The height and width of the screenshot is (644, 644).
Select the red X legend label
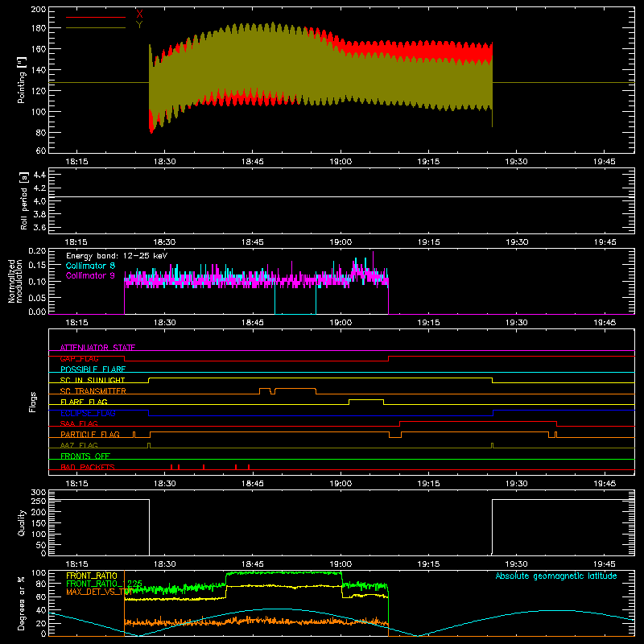click(x=139, y=14)
